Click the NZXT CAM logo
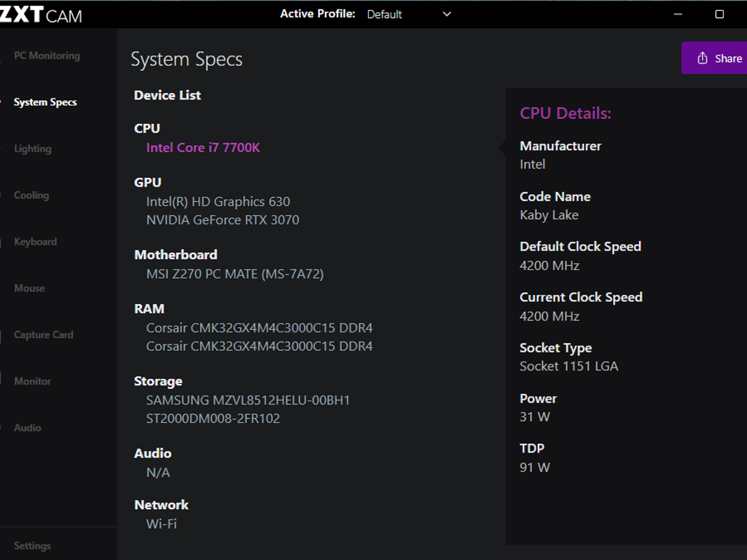This screenshot has height=560, width=747. 41,15
